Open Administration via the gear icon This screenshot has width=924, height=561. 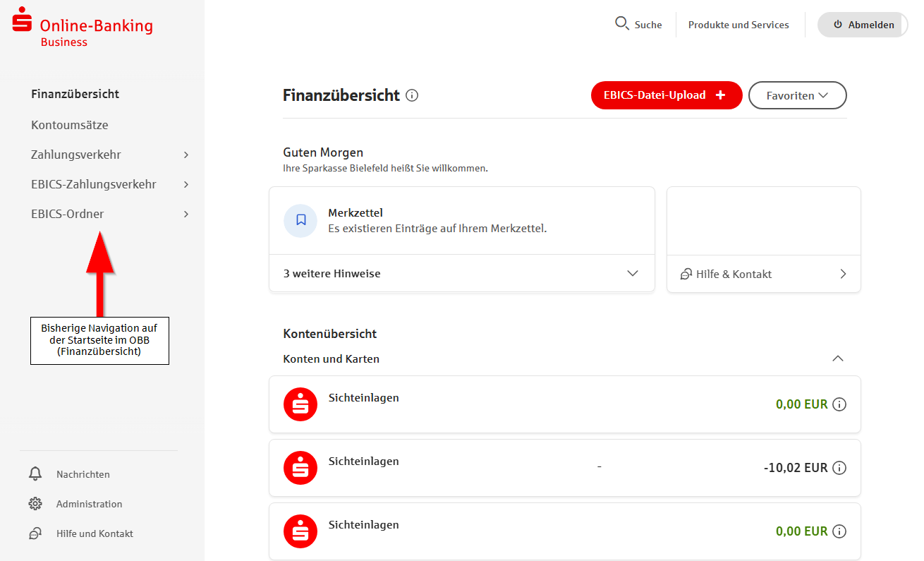[x=35, y=504]
